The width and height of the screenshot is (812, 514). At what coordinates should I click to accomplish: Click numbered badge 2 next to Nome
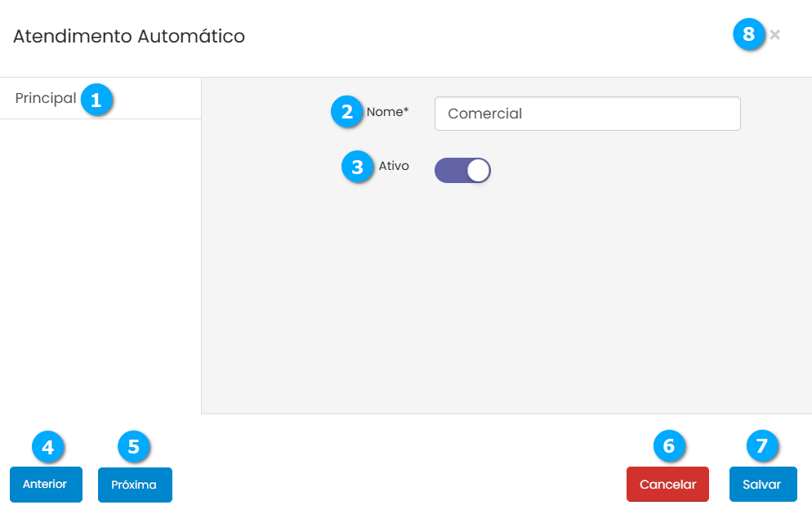pos(347,112)
